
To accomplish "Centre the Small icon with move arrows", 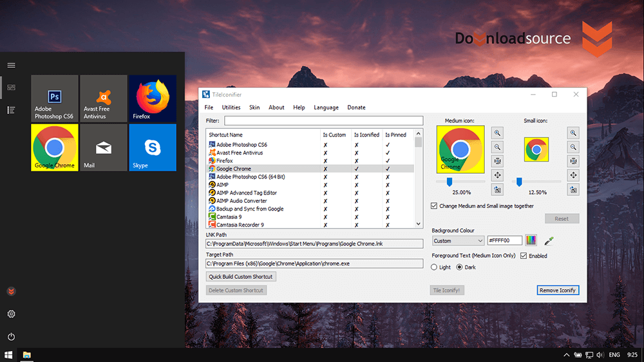I will coord(573,175).
